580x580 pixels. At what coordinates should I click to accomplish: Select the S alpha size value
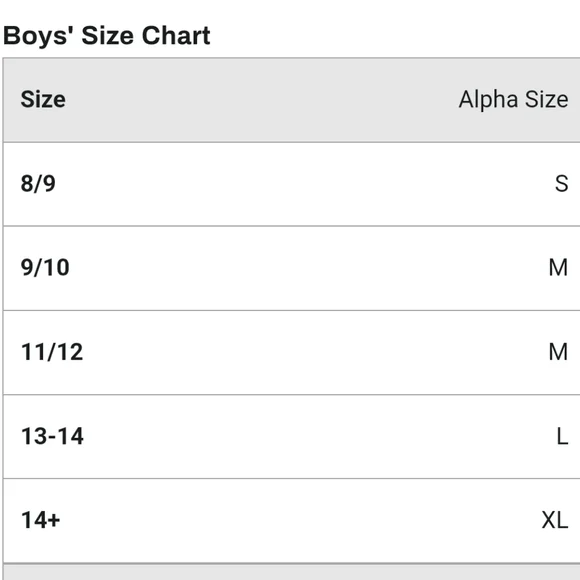[562, 183]
